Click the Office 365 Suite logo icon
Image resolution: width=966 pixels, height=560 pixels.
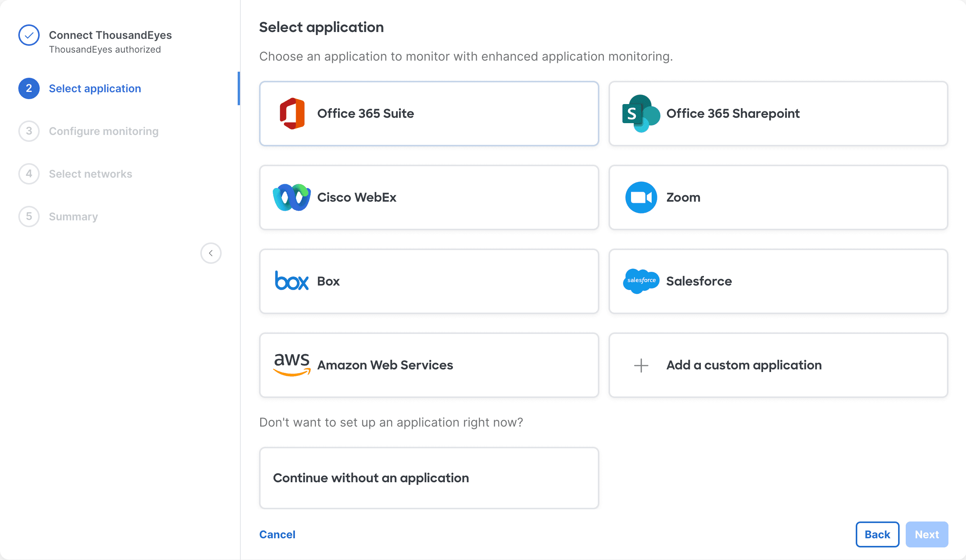[x=292, y=113]
